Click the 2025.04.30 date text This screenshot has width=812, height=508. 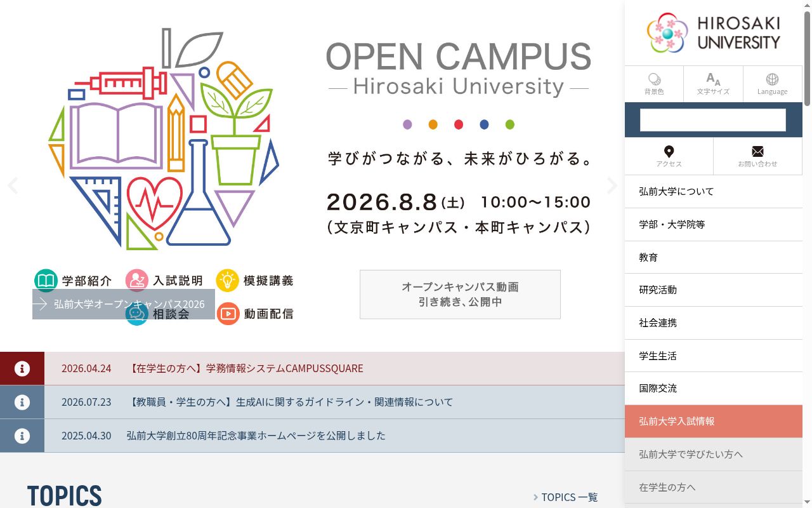[86, 436]
